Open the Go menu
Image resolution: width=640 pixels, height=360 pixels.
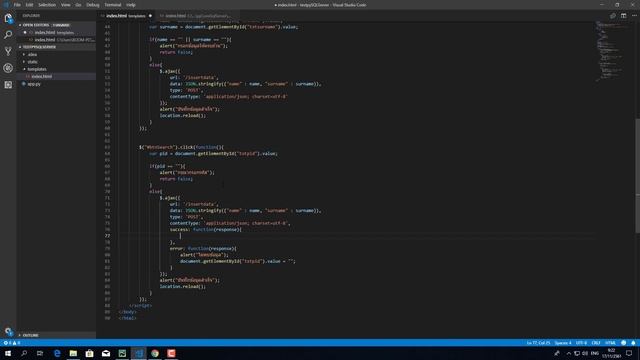coord(78,5)
